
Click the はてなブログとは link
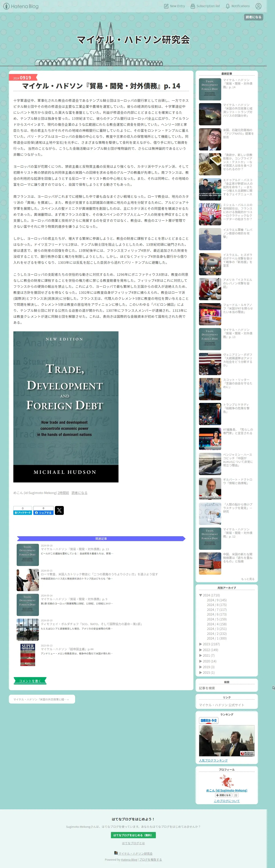[x=133, y=843]
